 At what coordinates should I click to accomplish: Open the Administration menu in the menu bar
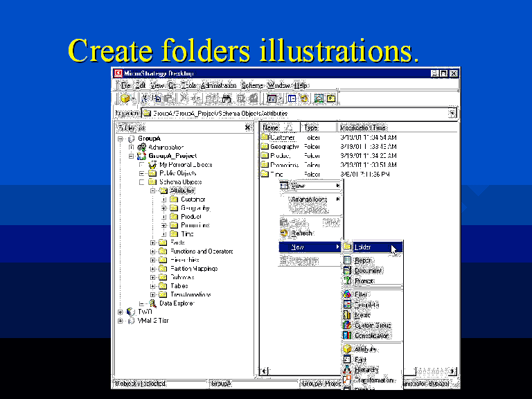click(x=218, y=85)
